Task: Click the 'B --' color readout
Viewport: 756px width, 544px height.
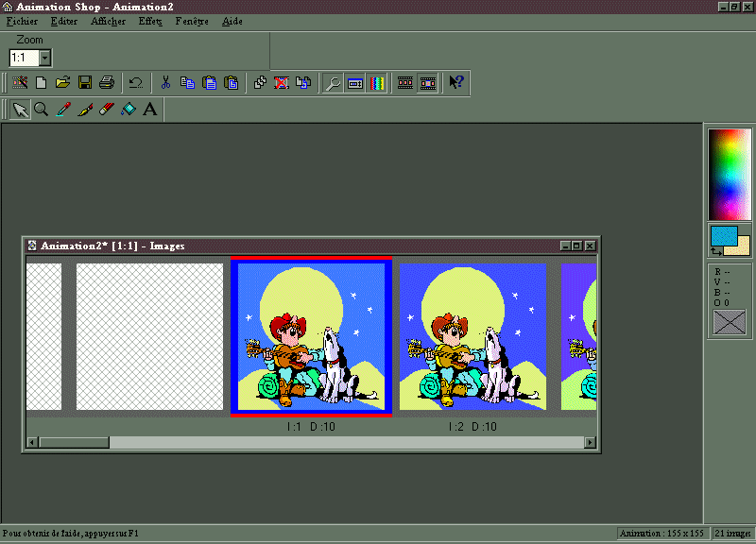Action: point(722,293)
